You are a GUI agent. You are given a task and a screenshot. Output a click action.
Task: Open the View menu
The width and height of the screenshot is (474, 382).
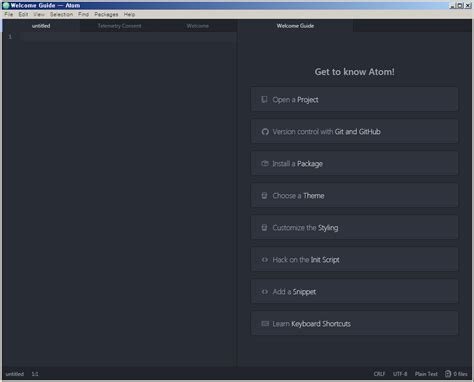coord(39,14)
